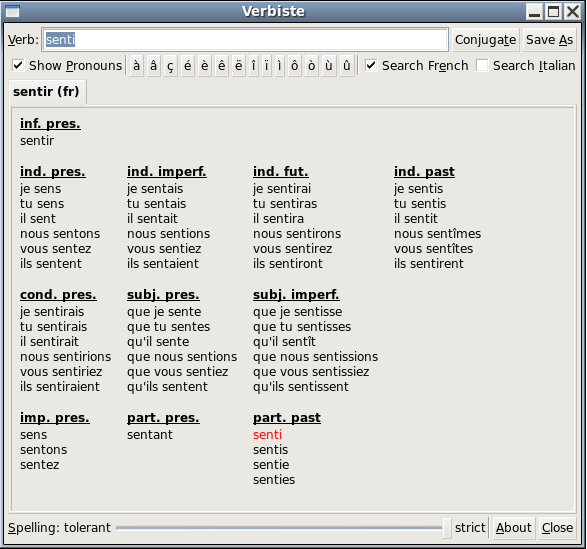Open the About dialog
The image size is (587, 549).
[514, 528]
